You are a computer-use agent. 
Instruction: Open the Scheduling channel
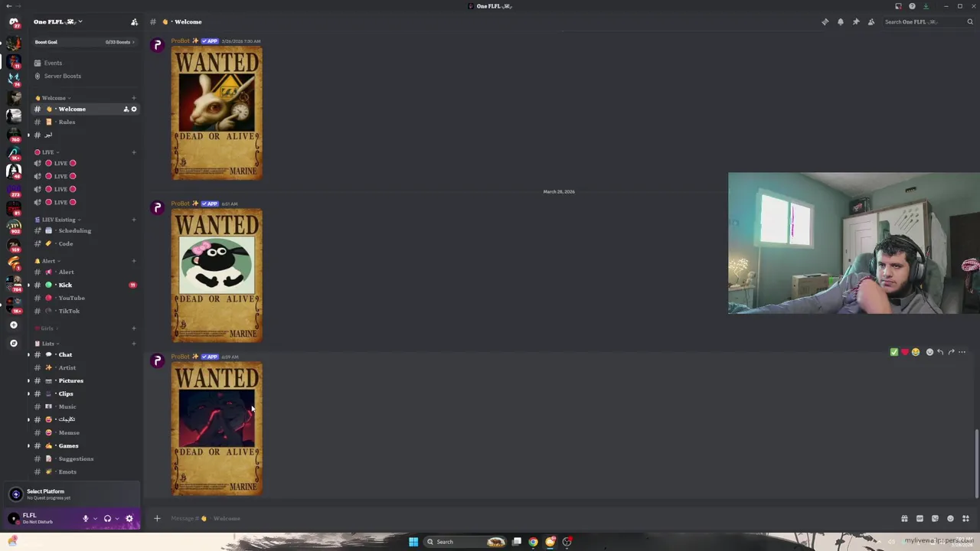[84, 230]
